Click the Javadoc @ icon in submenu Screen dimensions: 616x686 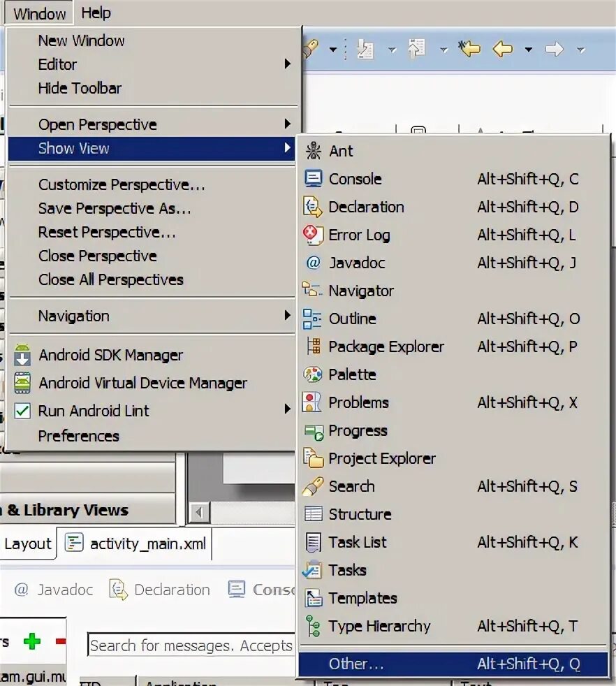[314, 263]
